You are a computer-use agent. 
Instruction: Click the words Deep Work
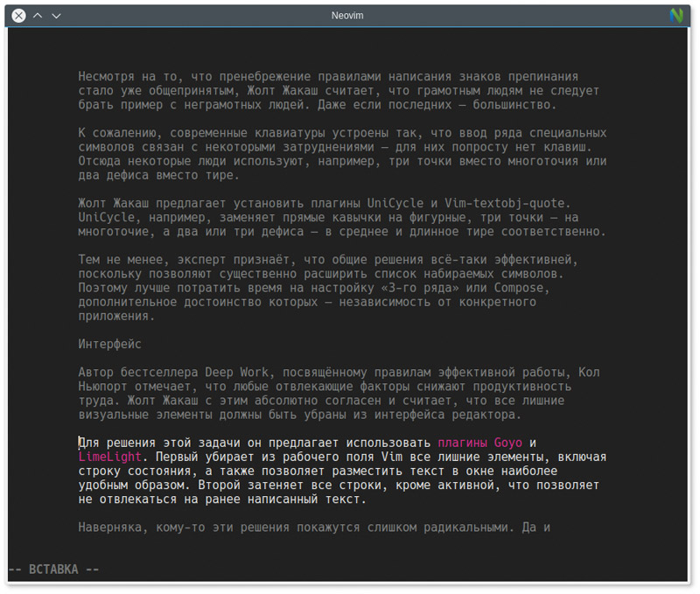[x=236, y=372]
